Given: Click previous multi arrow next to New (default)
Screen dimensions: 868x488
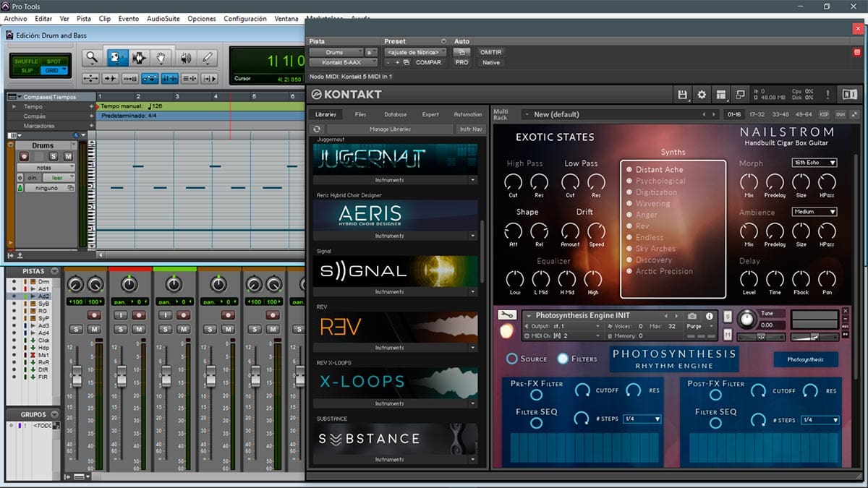Looking at the screenshot, I should (x=704, y=114).
